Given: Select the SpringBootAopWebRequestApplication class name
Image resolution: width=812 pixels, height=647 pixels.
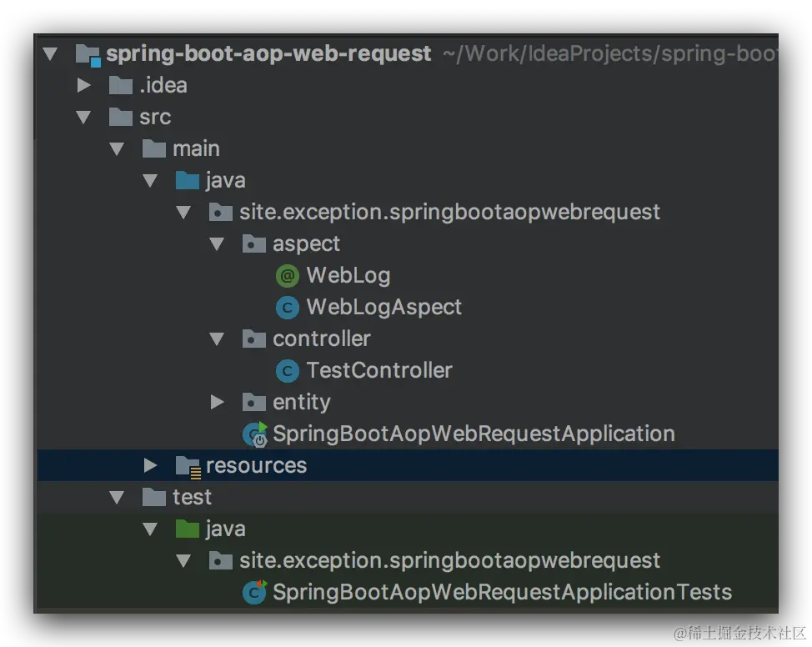Looking at the screenshot, I should [x=474, y=434].
